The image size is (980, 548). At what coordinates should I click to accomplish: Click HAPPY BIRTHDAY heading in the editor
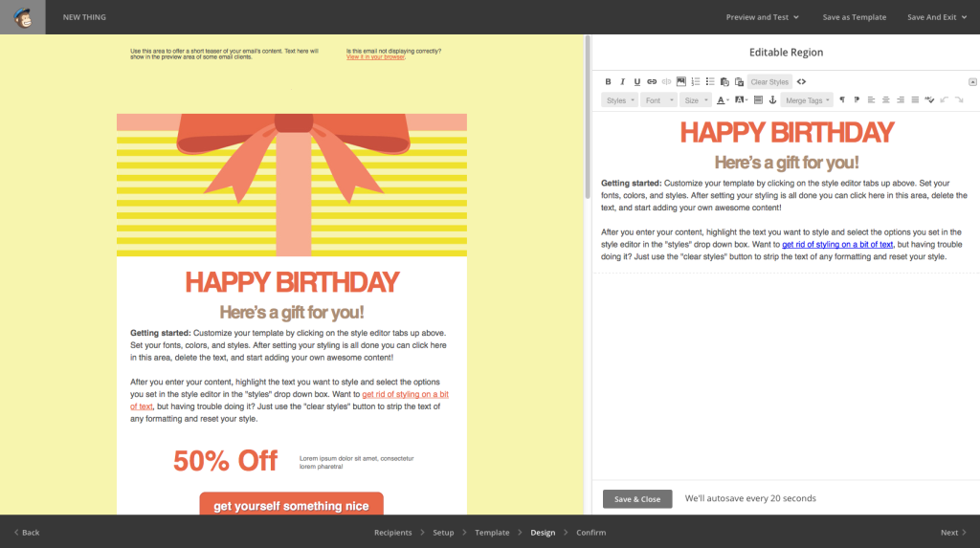[787, 133]
